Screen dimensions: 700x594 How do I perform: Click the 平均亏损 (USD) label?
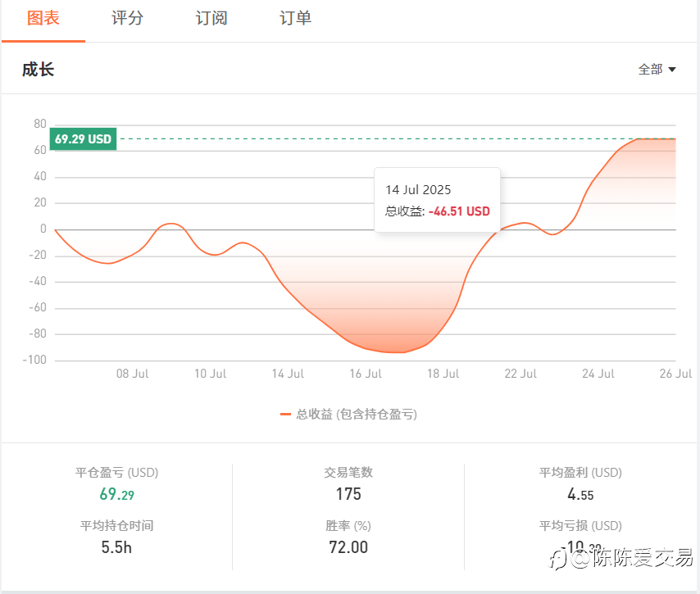coord(580,525)
